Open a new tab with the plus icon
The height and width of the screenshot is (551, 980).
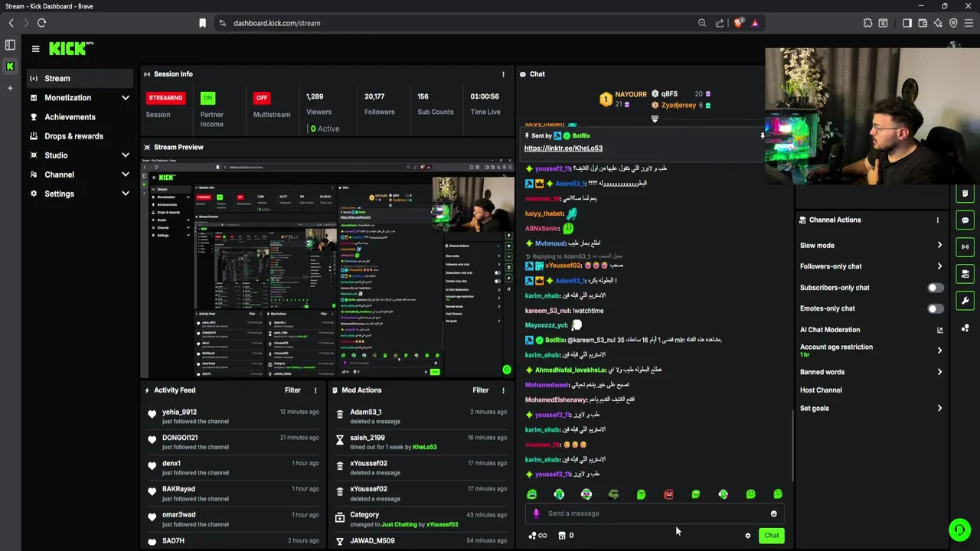(10, 88)
